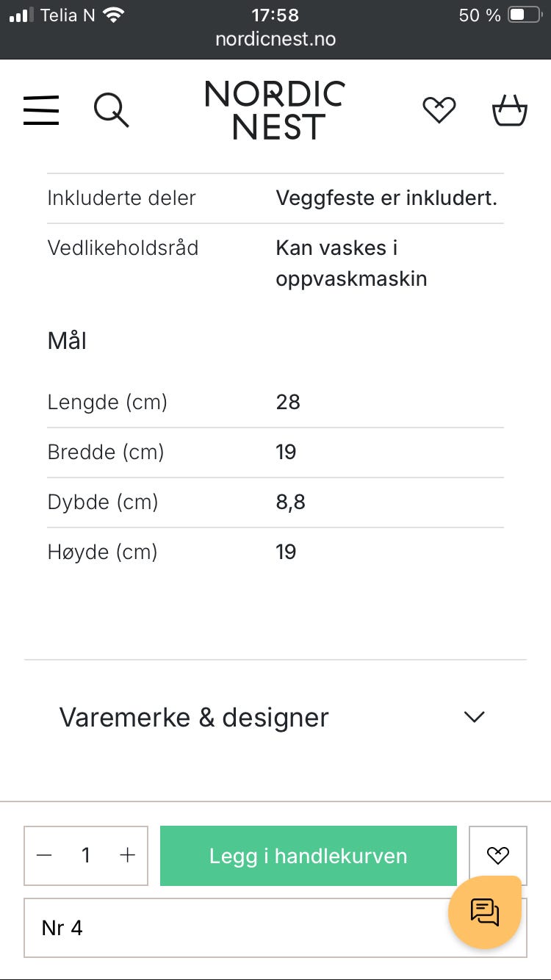This screenshot has height=980, width=551.
Task: Open favorites heart in the header
Action: click(x=439, y=111)
